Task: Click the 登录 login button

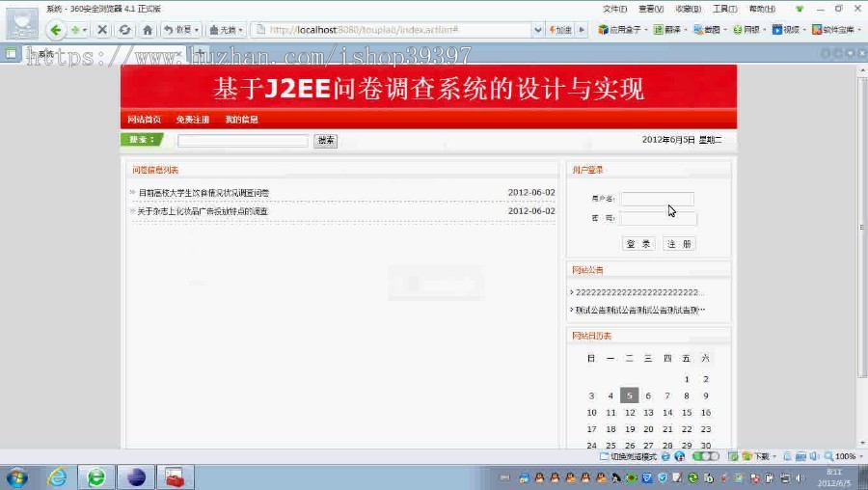Action: [638, 244]
